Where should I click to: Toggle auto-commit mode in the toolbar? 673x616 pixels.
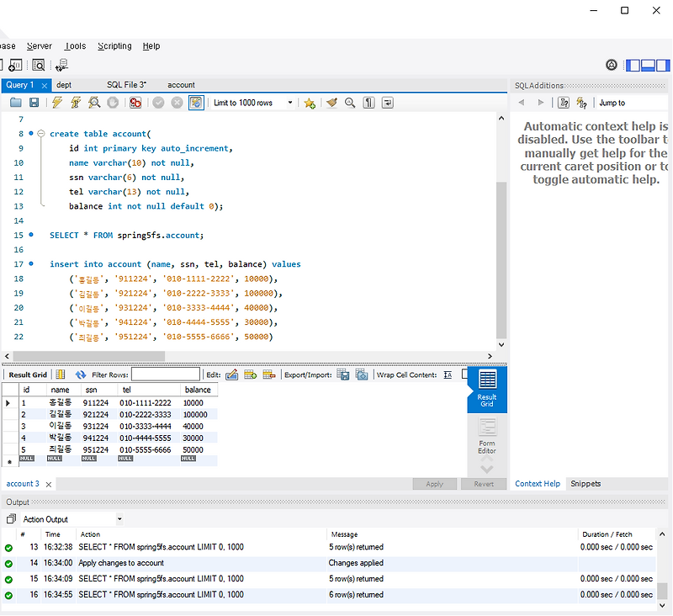195,102
